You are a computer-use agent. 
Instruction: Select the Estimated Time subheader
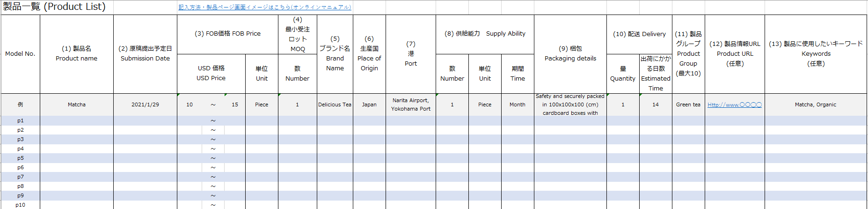(656, 74)
